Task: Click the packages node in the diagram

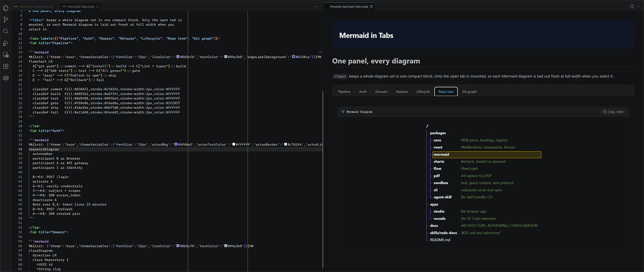Action: pyautogui.click(x=438, y=133)
